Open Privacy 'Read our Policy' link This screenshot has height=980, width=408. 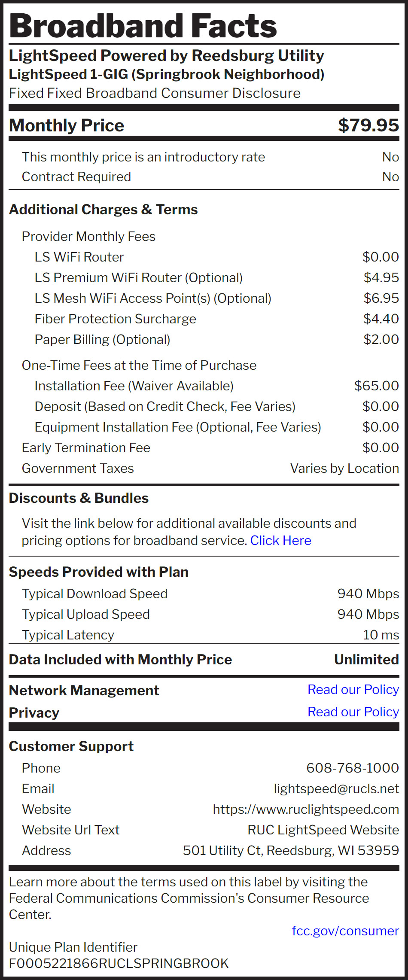coord(353,712)
